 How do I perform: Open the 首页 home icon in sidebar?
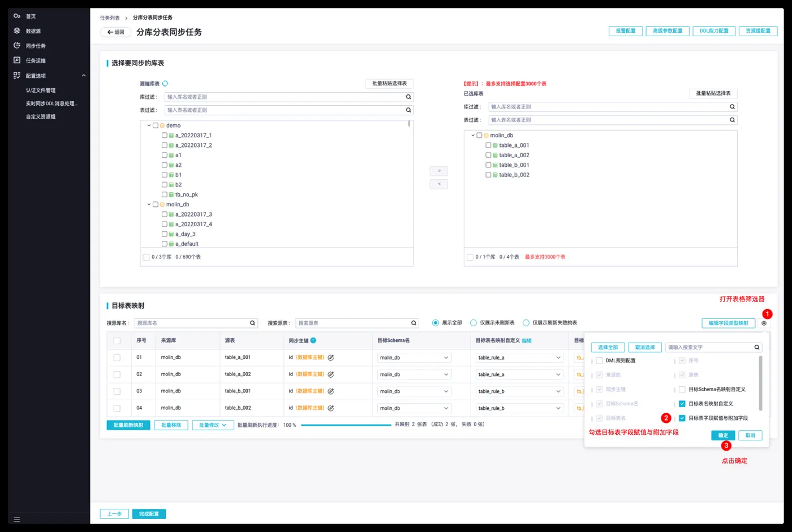coord(17,16)
